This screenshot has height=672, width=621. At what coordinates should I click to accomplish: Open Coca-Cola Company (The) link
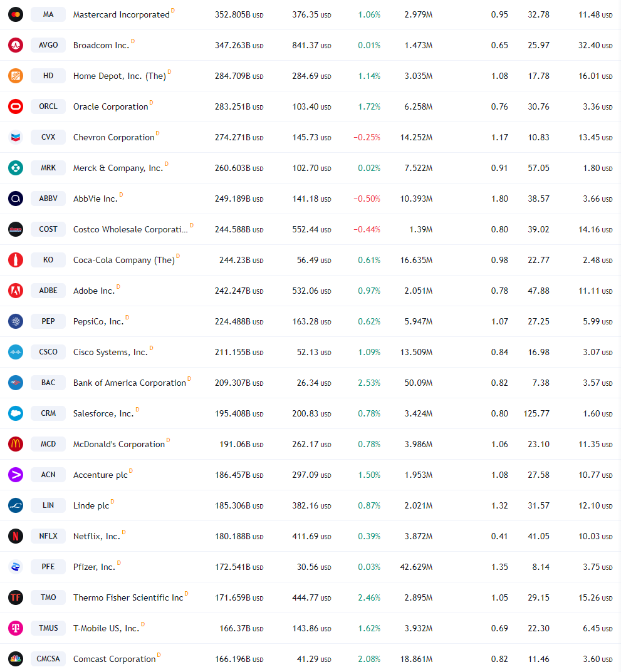tap(124, 260)
